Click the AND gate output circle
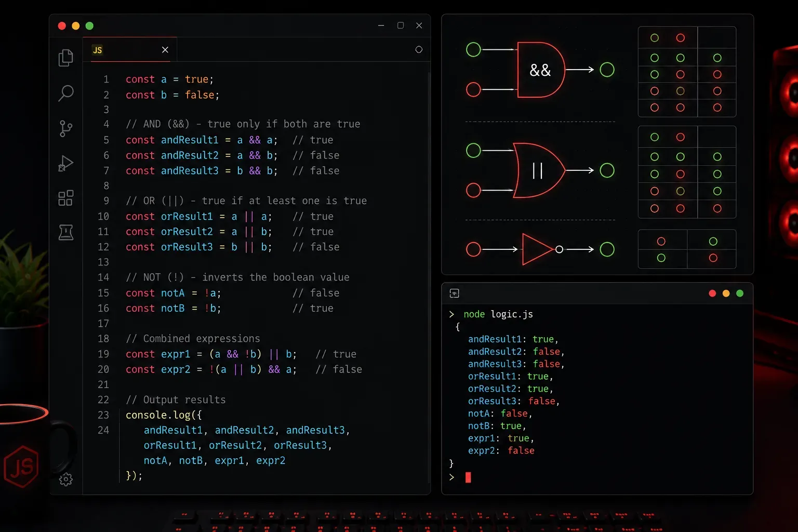Viewport: 798px width, 532px height. click(607, 70)
